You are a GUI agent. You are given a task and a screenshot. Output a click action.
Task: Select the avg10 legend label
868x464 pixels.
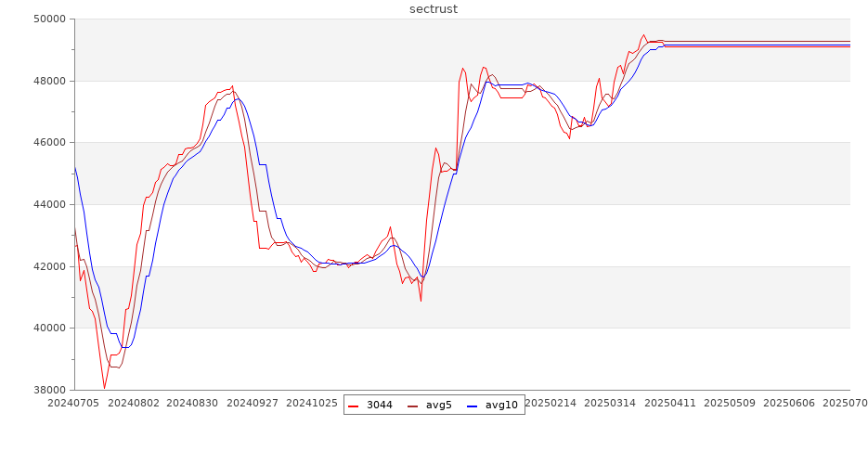[x=501, y=406]
